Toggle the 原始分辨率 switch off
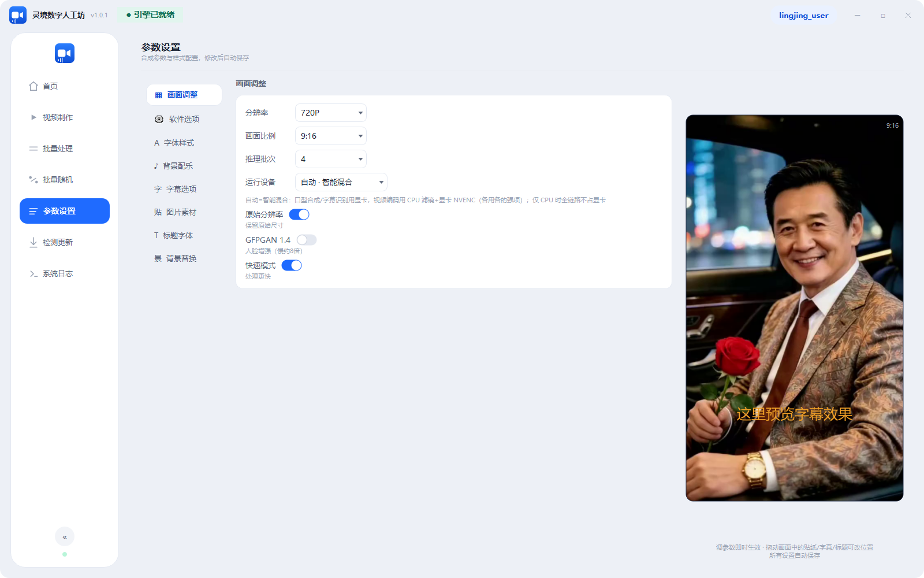The height and width of the screenshot is (578, 924). click(x=299, y=214)
